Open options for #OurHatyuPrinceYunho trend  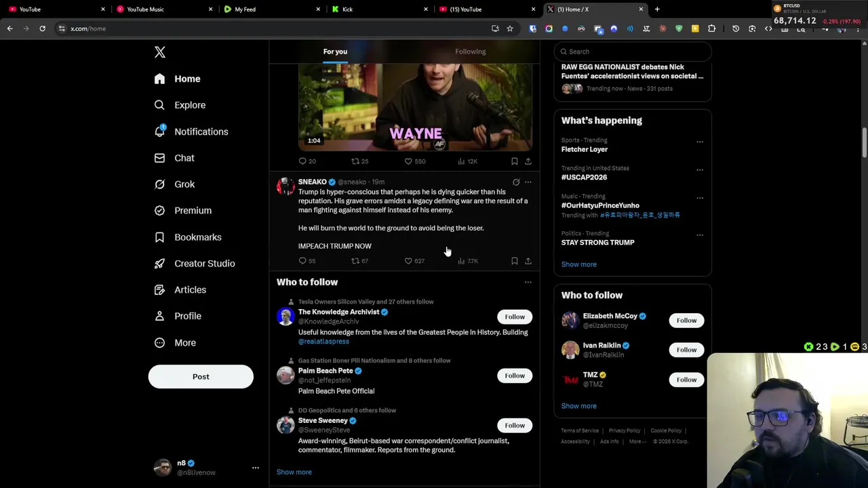click(700, 198)
